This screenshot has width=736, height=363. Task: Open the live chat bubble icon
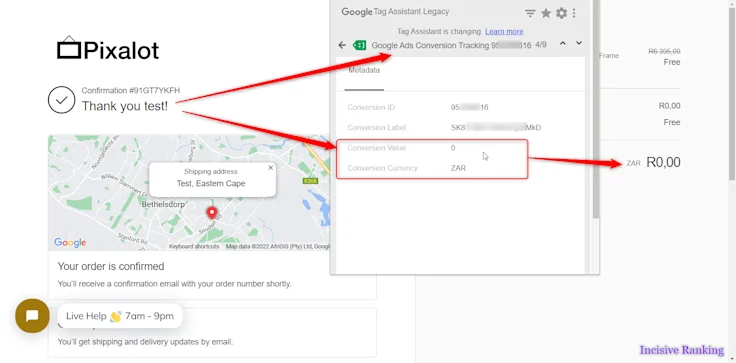(32, 316)
